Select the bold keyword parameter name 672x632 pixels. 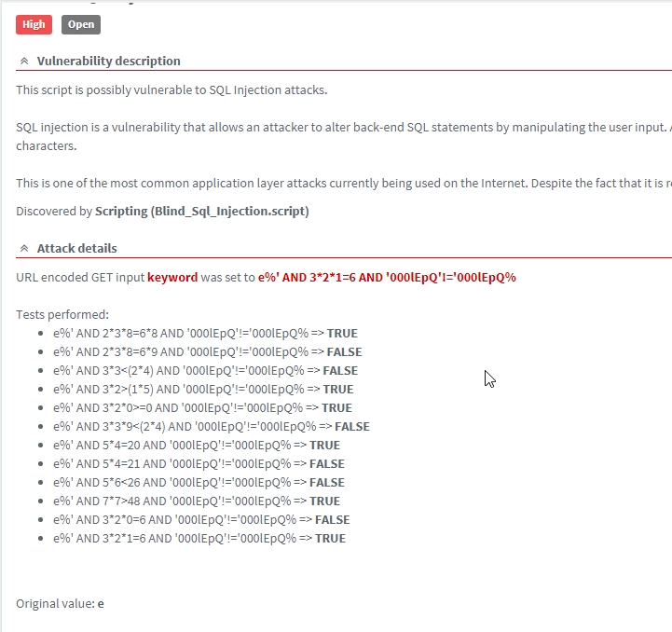pos(172,278)
